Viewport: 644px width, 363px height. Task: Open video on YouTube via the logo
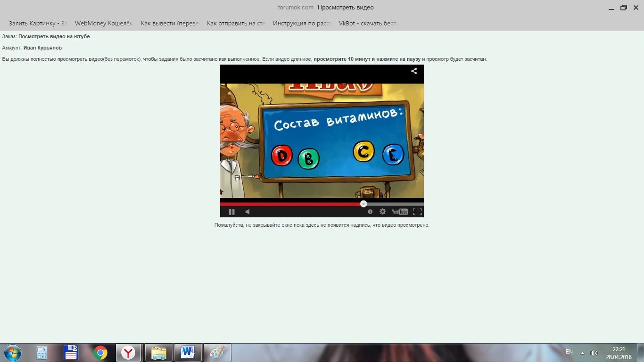[x=400, y=212]
